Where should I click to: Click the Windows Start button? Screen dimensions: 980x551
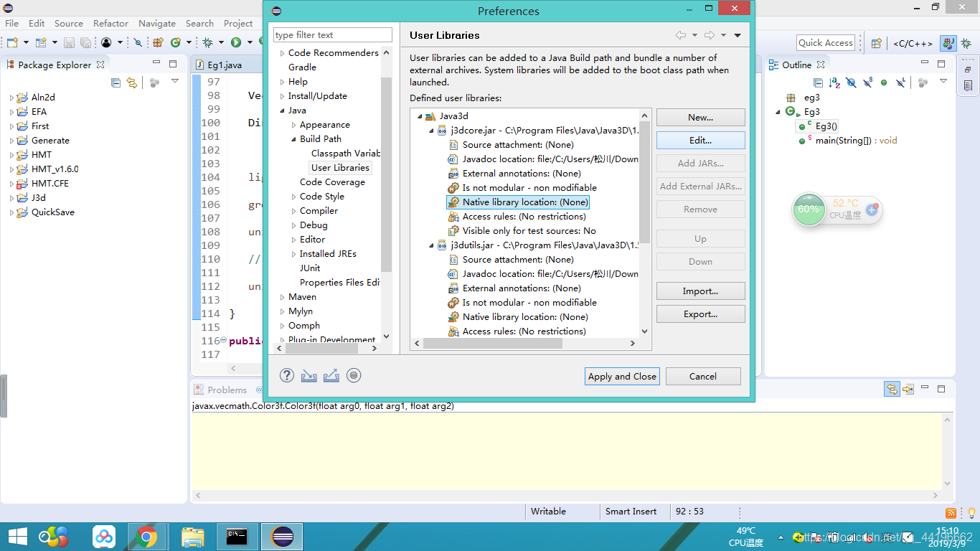click(x=17, y=537)
